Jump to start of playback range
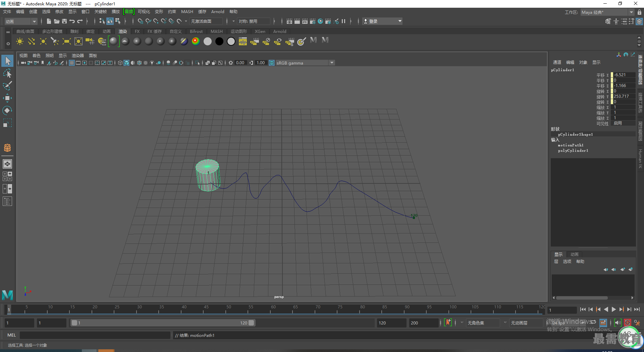The height and width of the screenshot is (352, 644). tap(583, 309)
